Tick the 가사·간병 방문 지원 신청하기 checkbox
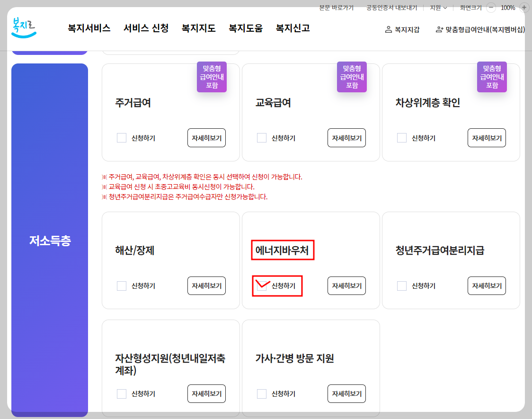This screenshot has height=419, width=532. click(262, 393)
